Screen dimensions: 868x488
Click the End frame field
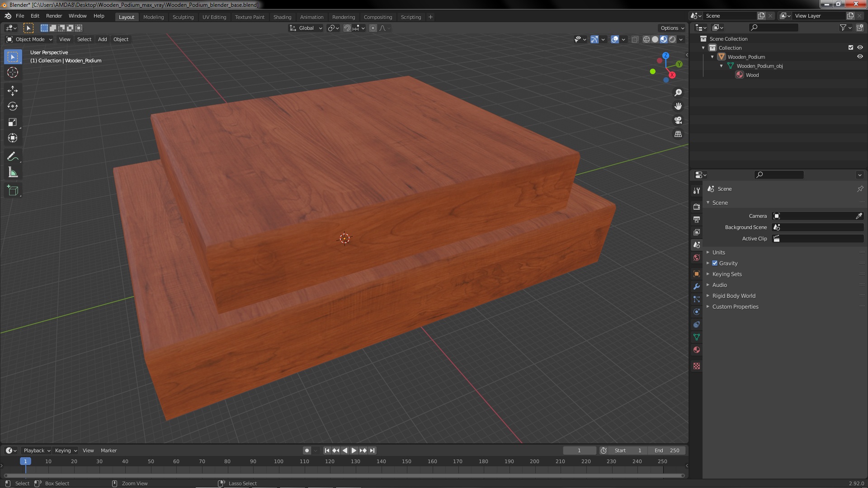tap(667, 450)
